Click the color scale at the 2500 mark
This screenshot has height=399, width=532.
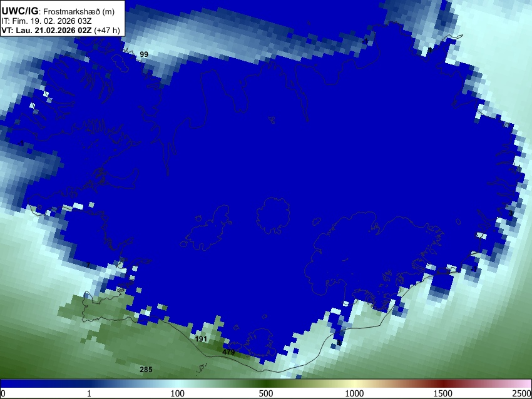pyautogui.click(x=522, y=393)
